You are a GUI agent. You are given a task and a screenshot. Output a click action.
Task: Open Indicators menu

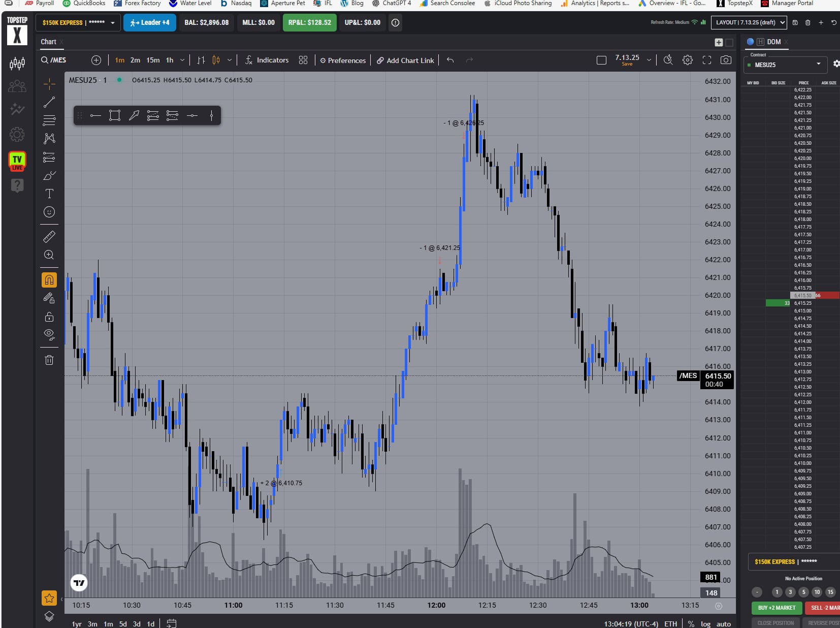pos(267,60)
